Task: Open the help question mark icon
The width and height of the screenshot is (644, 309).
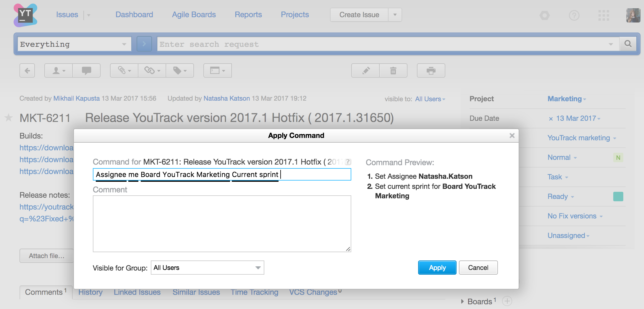Action: pyautogui.click(x=574, y=15)
